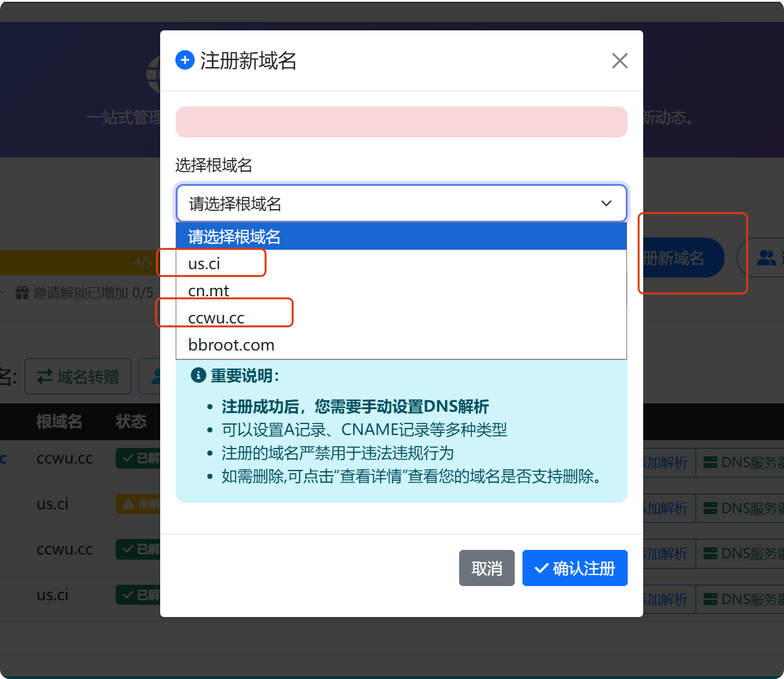
Task: Click the chevron arrow of root domain dropdown
Action: click(606, 203)
